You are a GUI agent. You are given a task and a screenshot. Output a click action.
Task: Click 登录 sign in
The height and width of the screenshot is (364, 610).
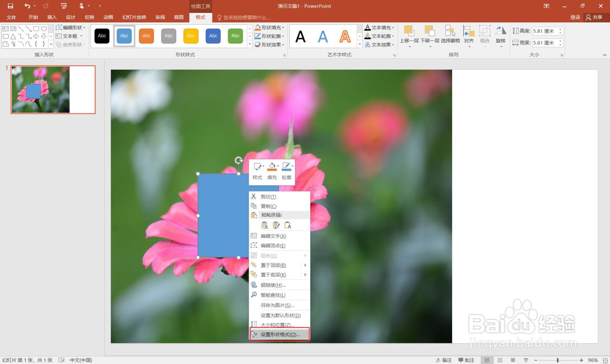point(575,17)
